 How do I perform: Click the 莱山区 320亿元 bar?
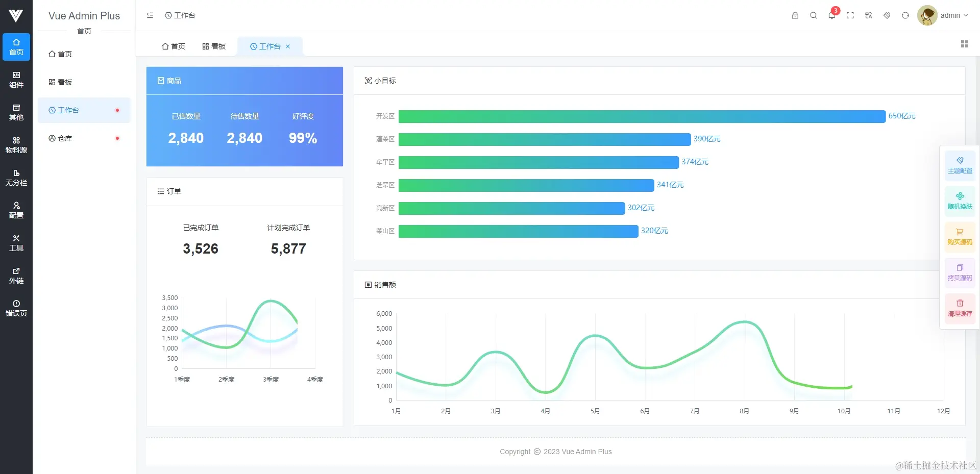tap(519, 231)
